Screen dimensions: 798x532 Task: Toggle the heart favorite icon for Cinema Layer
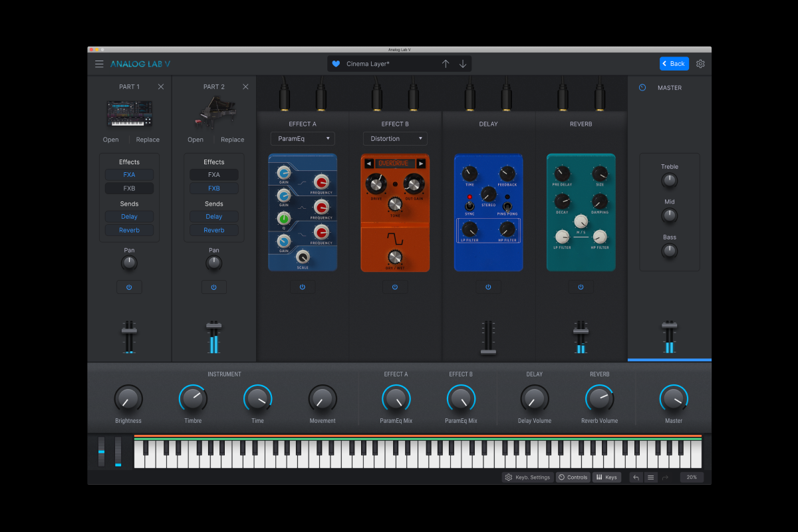pos(336,64)
